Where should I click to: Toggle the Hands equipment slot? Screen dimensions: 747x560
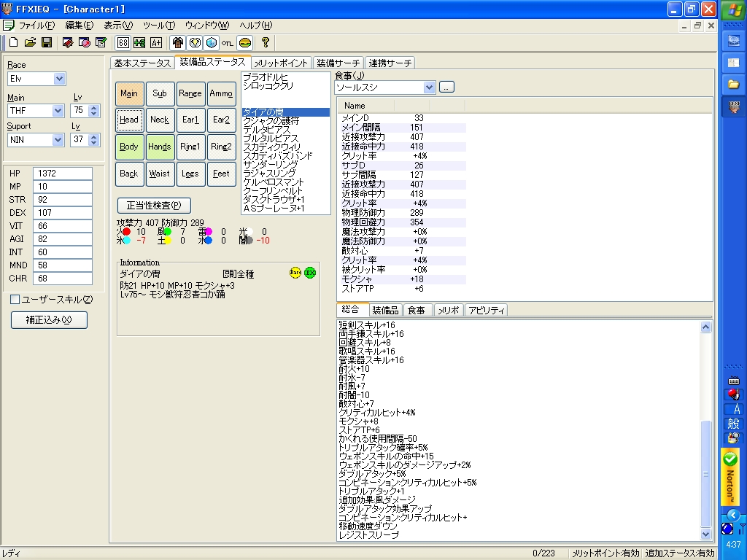pos(160,147)
